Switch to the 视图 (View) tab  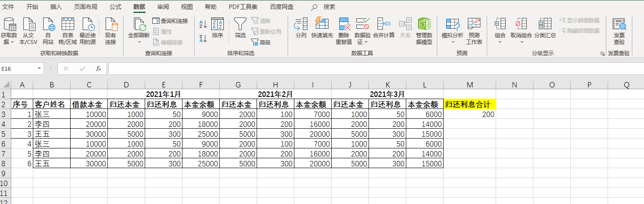tap(187, 7)
